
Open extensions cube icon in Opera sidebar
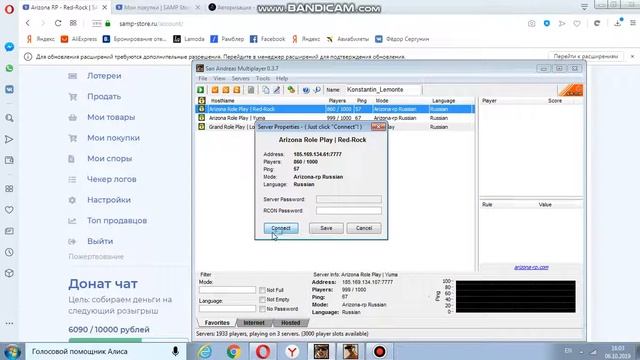[x=9, y=273]
